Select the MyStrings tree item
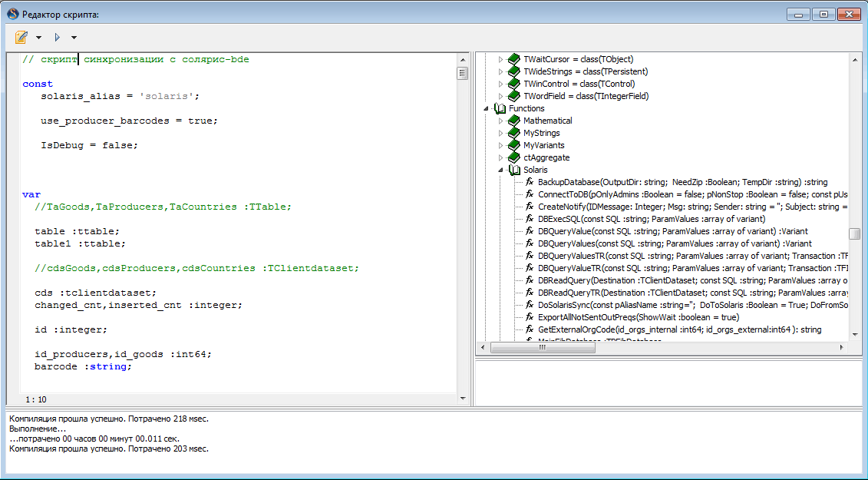868x480 pixels. click(541, 133)
